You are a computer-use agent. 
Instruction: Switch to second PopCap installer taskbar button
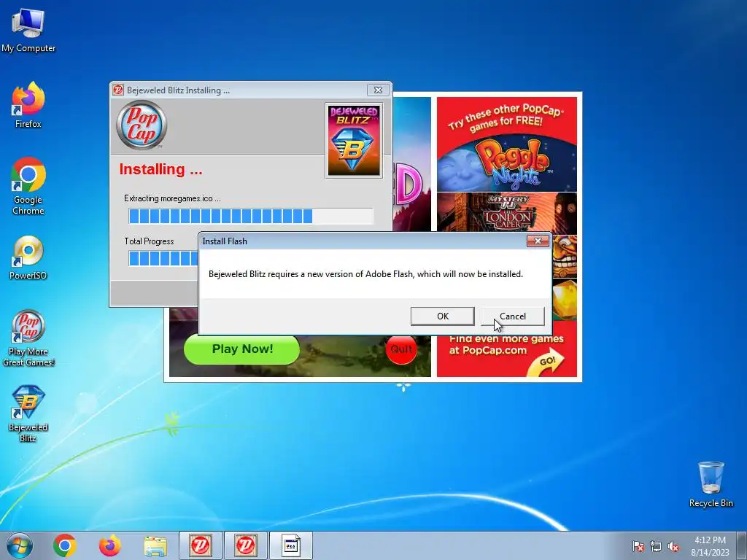(245, 545)
